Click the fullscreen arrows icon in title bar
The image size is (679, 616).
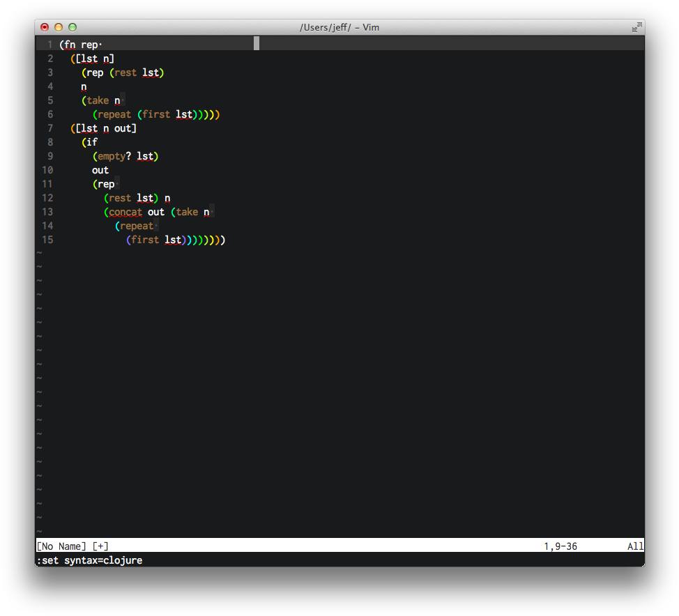pyautogui.click(x=636, y=27)
